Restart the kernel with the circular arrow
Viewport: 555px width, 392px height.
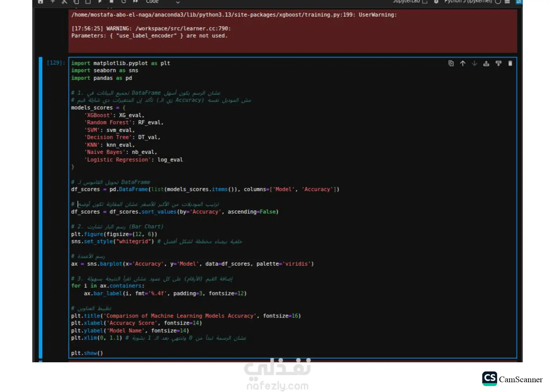coord(124,2)
